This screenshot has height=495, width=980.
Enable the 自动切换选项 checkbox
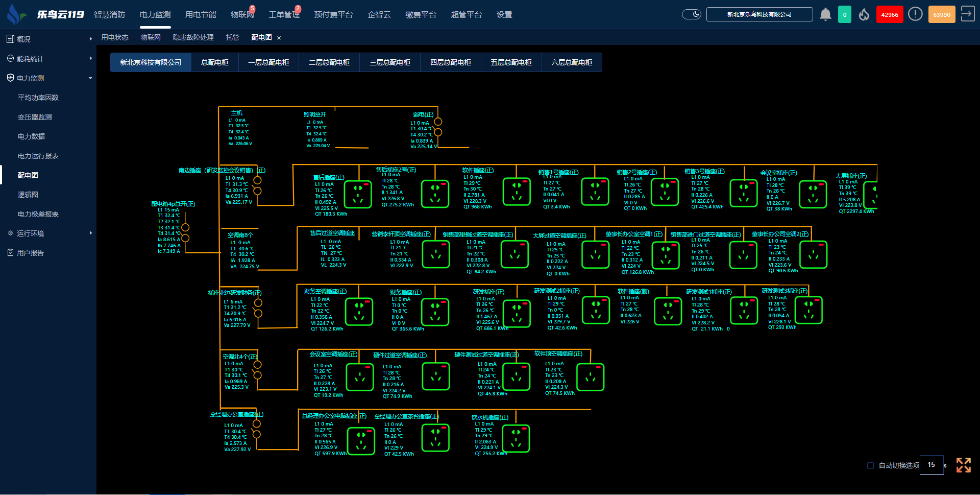click(x=870, y=465)
